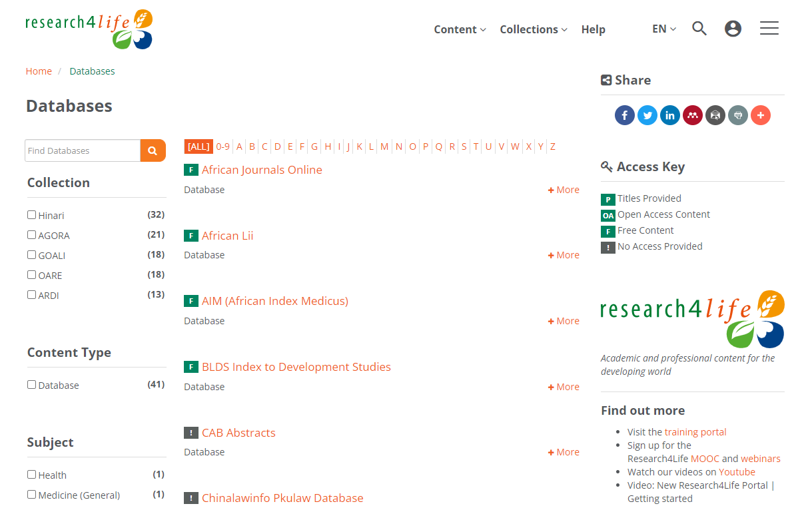Check the ARDI collection checkbox
812x508 pixels.
click(31, 294)
